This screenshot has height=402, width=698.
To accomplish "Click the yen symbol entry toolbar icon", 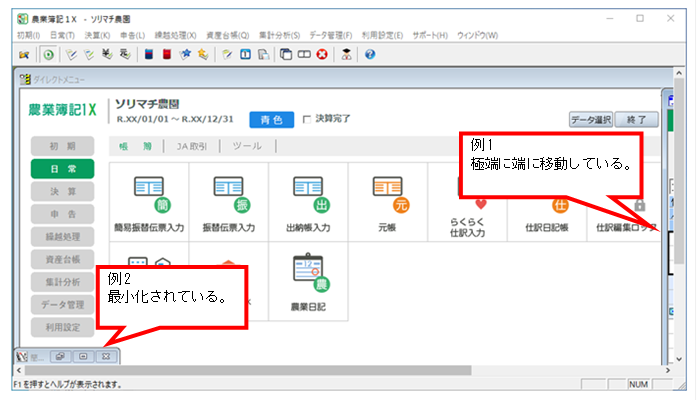I will 107,54.
